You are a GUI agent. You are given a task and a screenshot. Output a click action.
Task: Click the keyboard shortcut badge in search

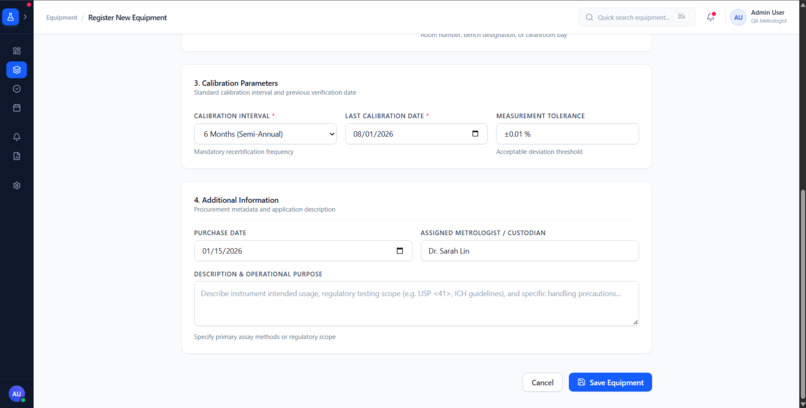tap(682, 17)
